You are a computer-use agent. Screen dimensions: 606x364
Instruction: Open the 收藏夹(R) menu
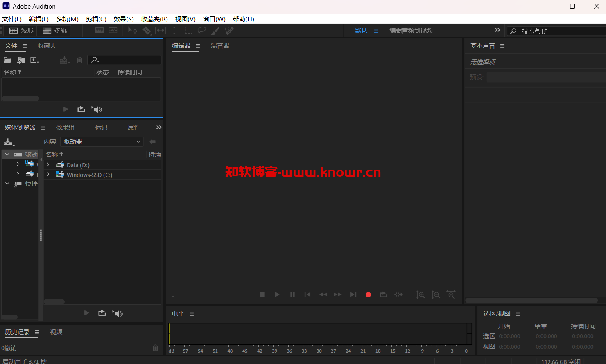(x=154, y=19)
